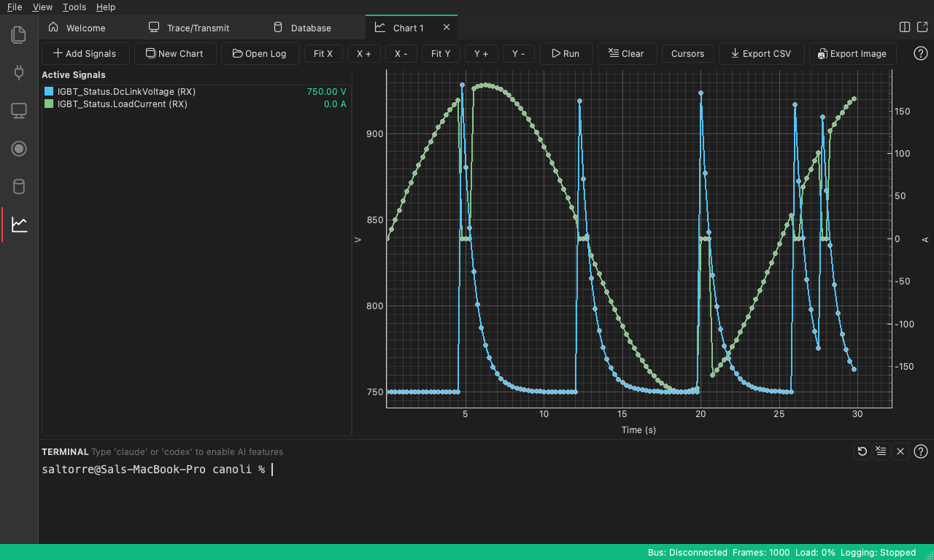
Task: Click the 150 tick on the A axis
Action: [902, 112]
